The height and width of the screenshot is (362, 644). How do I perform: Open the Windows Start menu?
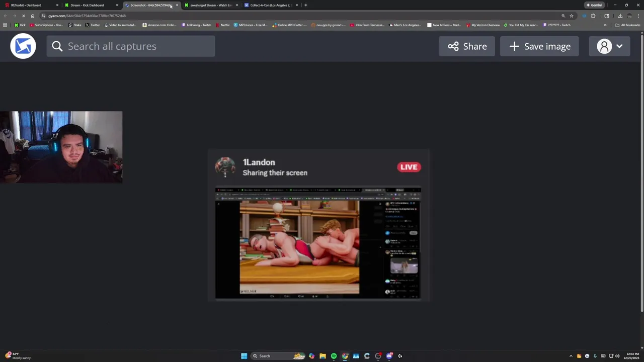(x=244, y=356)
